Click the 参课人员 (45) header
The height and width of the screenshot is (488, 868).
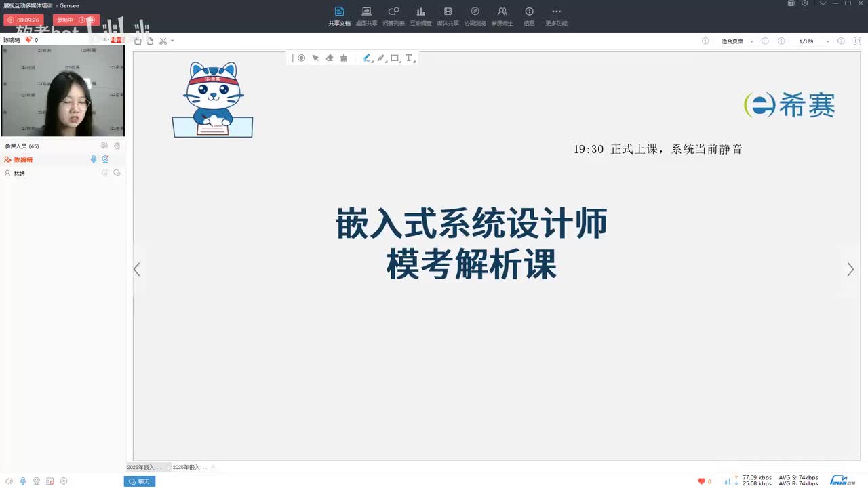pyautogui.click(x=22, y=146)
